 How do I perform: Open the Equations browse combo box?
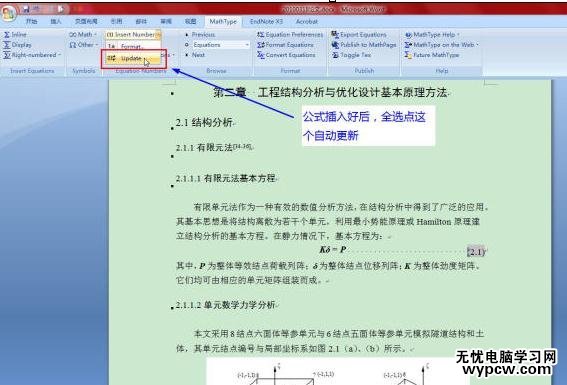[x=221, y=45]
